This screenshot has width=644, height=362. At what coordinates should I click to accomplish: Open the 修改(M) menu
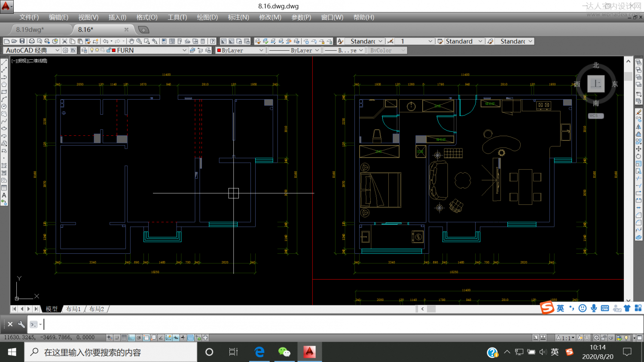click(x=270, y=17)
